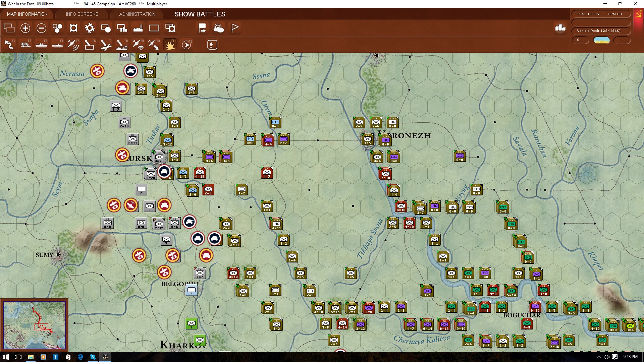Click the flag with arrow icon

[202, 28]
